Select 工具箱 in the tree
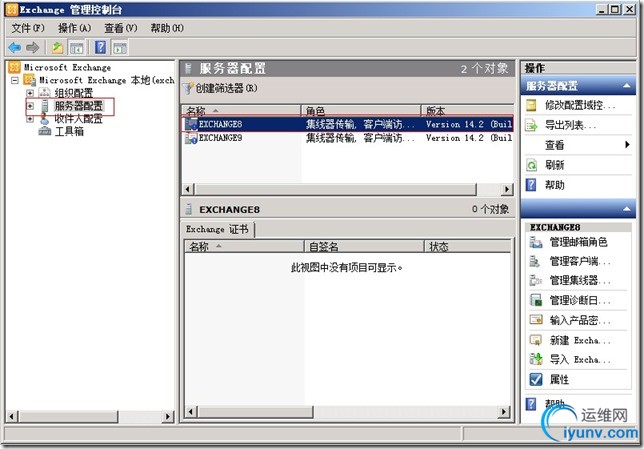Screen dimensions: 644x449 [x=69, y=131]
